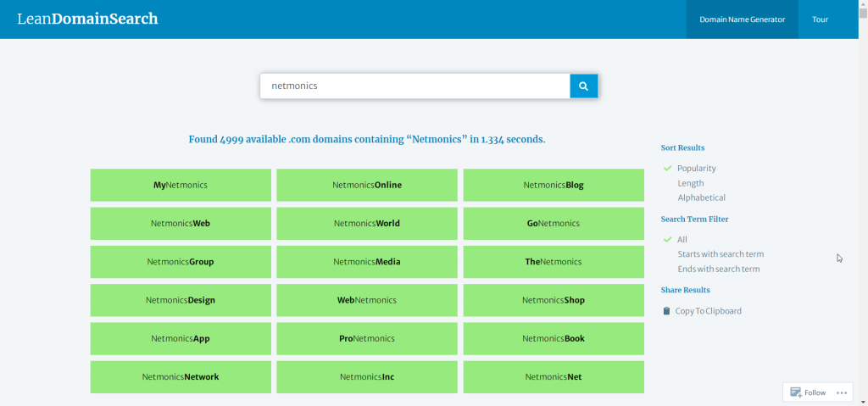Click the Copy To Clipboard link
Image resolution: width=868 pixels, height=406 pixels.
[708, 311]
